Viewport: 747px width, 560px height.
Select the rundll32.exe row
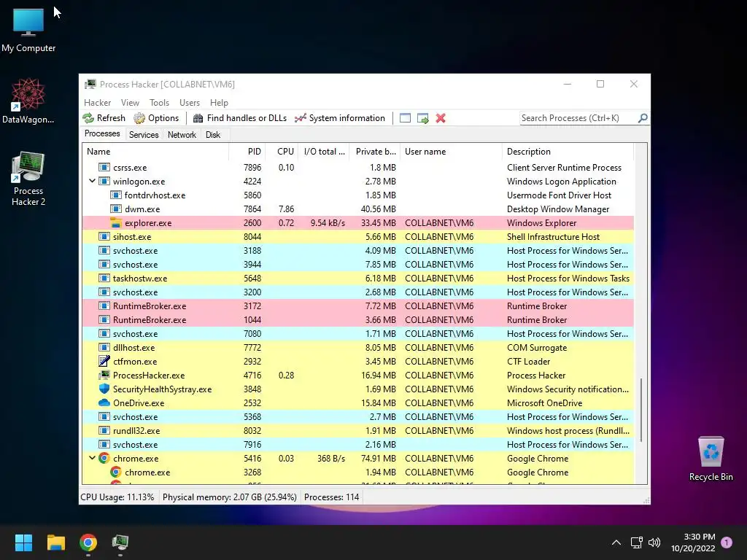coord(357,430)
